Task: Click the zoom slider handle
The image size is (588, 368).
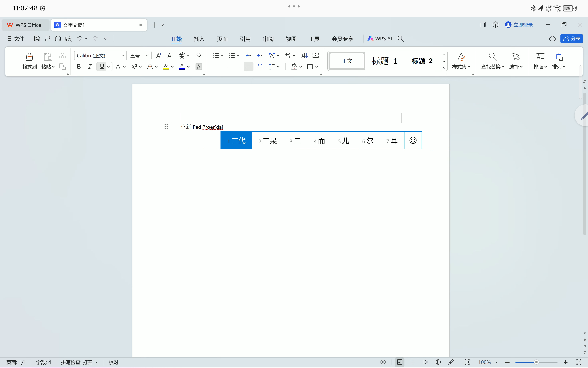Action: pos(536,362)
